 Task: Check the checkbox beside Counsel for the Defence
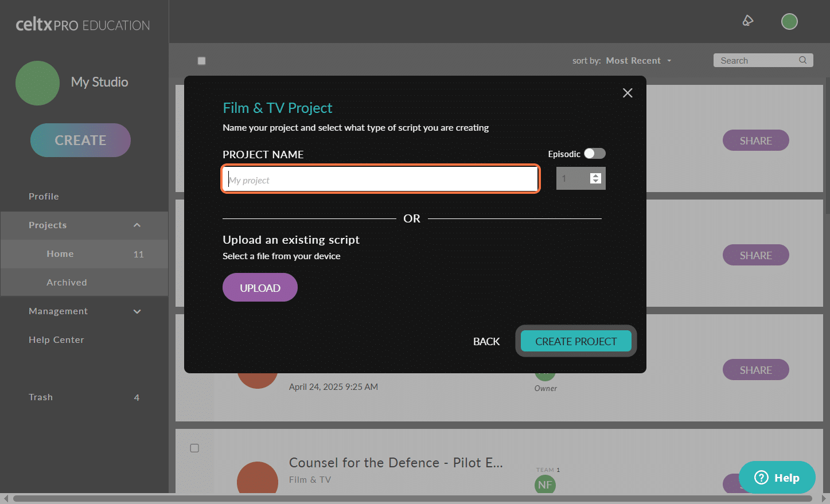194,448
